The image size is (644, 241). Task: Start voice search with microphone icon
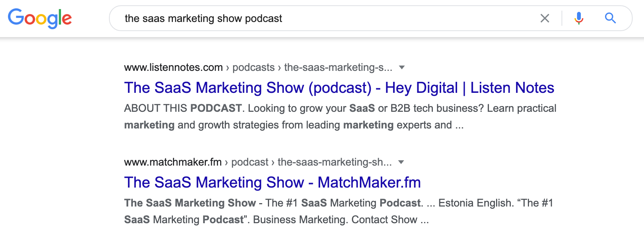click(x=579, y=18)
